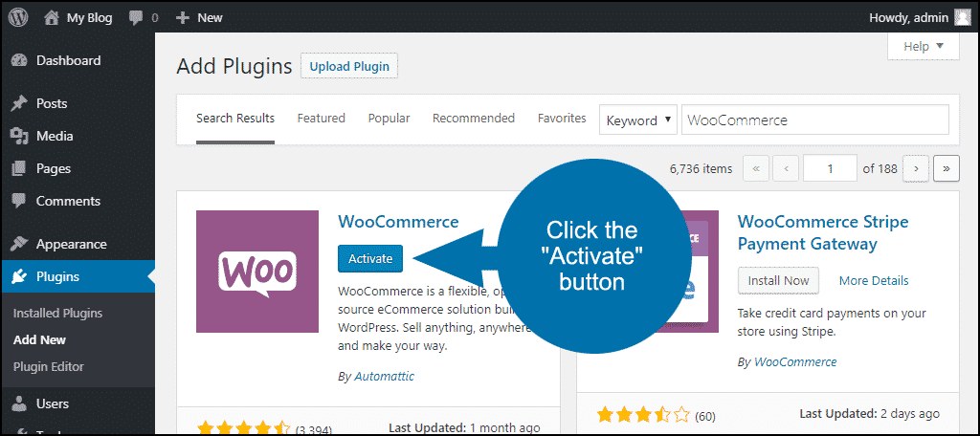
Task: Open My Blog home icon
Action: pyautogui.click(x=52, y=18)
